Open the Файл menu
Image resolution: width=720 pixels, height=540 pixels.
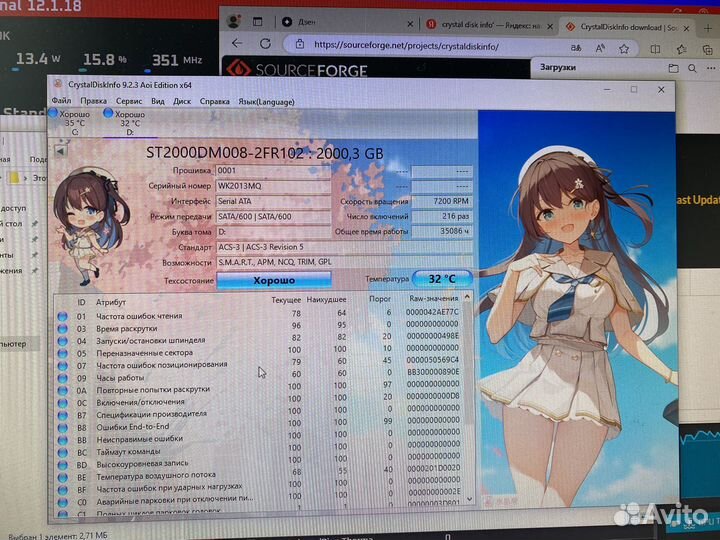tap(62, 101)
